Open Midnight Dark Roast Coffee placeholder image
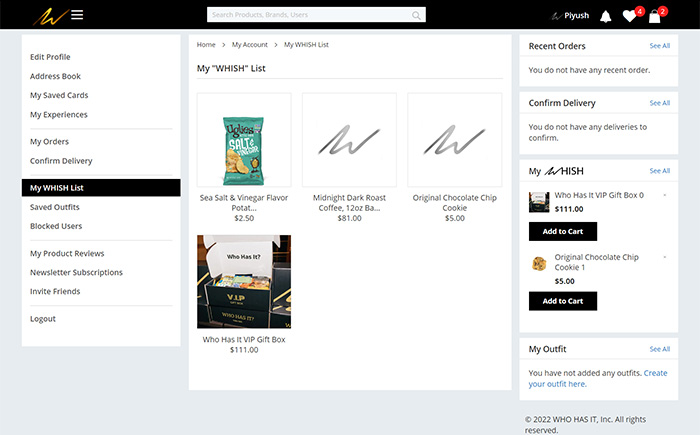 [349, 140]
